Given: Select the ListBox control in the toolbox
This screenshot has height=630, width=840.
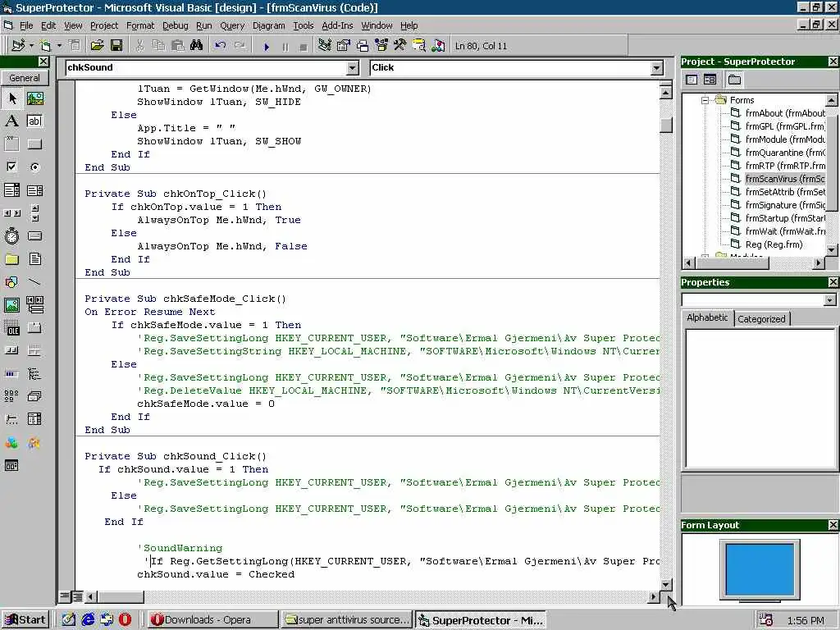Looking at the screenshot, I should [x=34, y=190].
